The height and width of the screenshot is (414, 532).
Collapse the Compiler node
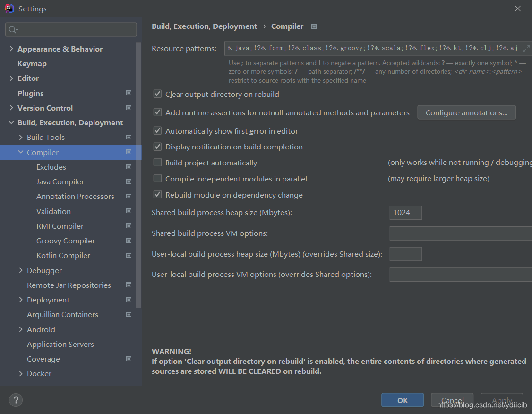click(x=21, y=152)
